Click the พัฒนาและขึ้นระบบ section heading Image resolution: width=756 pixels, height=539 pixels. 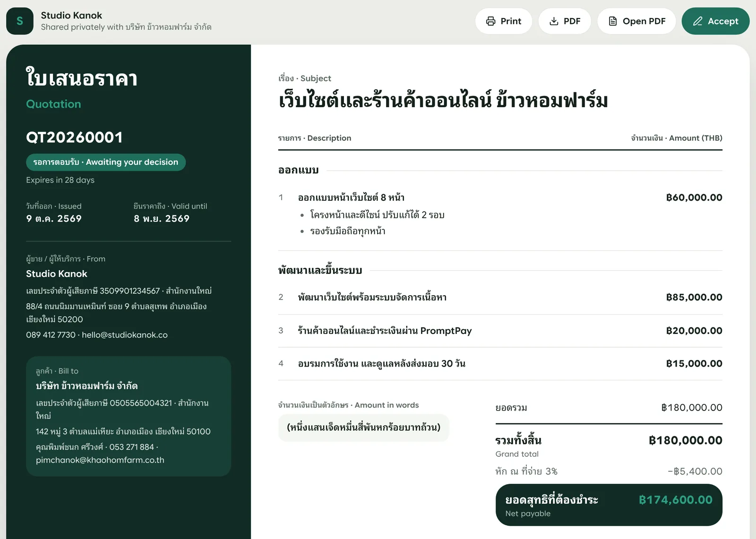pos(320,270)
